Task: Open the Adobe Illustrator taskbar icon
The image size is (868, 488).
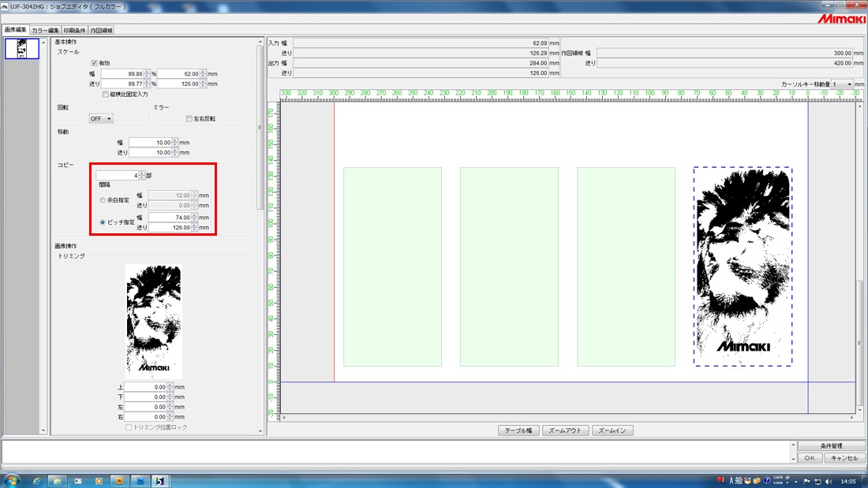Action: click(119, 479)
